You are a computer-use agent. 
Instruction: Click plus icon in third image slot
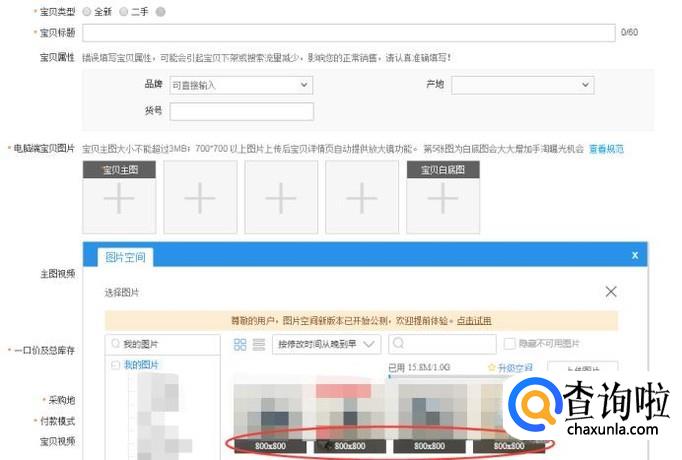click(x=281, y=198)
